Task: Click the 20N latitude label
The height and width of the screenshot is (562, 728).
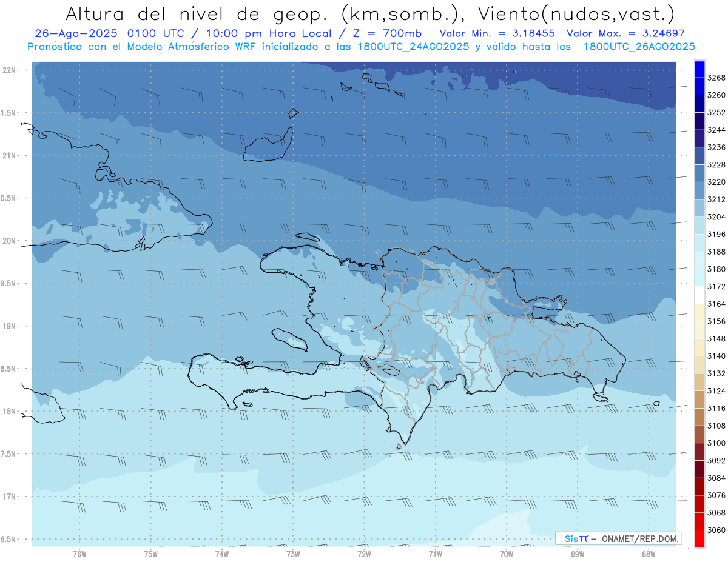Action: click(10, 241)
